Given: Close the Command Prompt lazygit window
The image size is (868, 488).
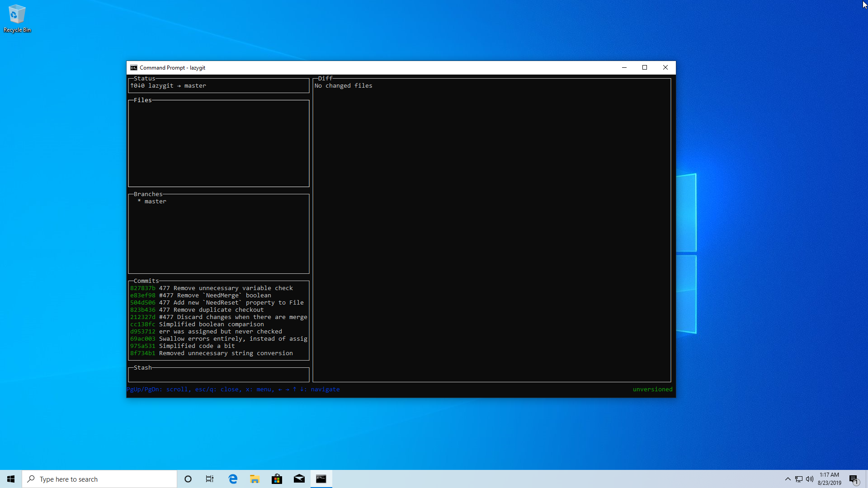Looking at the screenshot, I should pyautogui.click(x=665, y=68).
